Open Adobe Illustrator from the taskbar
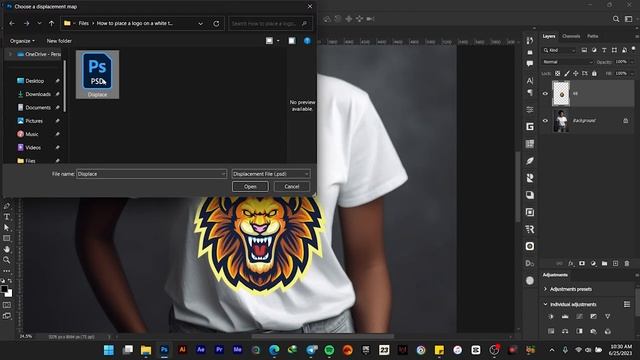The width and height of the screenshot is (640, 360). [x=182, y=350]
